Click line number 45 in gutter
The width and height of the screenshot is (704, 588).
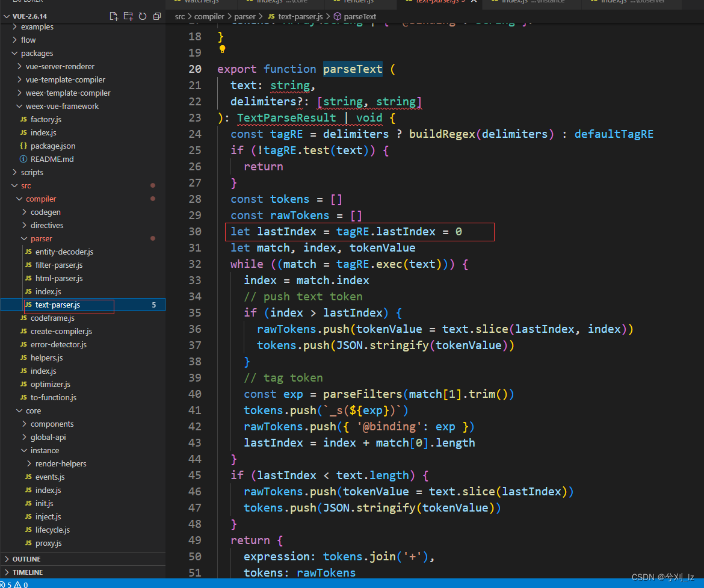pos(195,475)
